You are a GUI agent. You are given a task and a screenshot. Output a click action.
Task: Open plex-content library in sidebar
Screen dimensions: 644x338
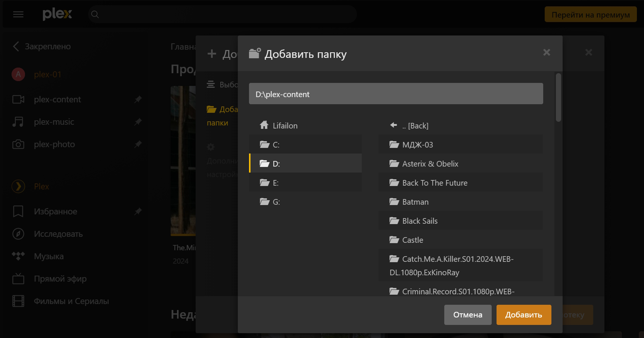point(57,99)
